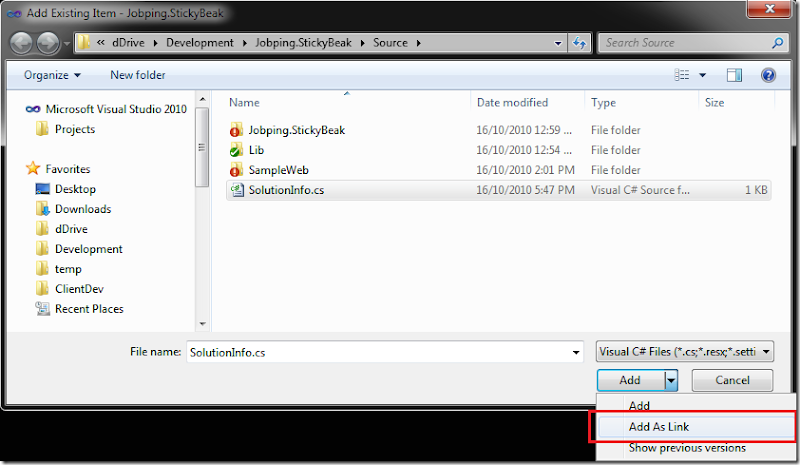
Task: Click Source in the breadcrumb path
Action: point(390,43)
